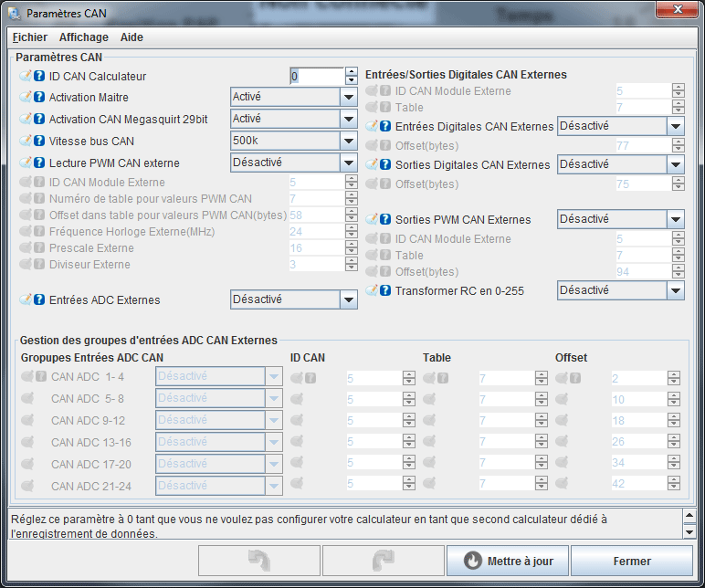Click help icon beside ID CAN Calculateur
705x588 pixels.
[x=39, y=77]
